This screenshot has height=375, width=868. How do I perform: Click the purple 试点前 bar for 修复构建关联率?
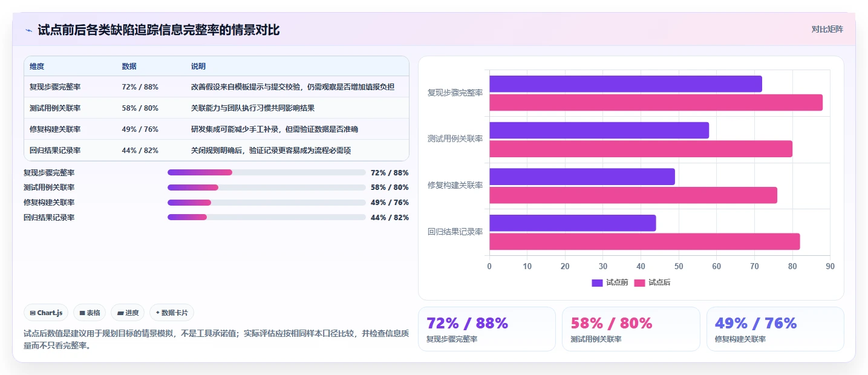[x=582, y=177]
